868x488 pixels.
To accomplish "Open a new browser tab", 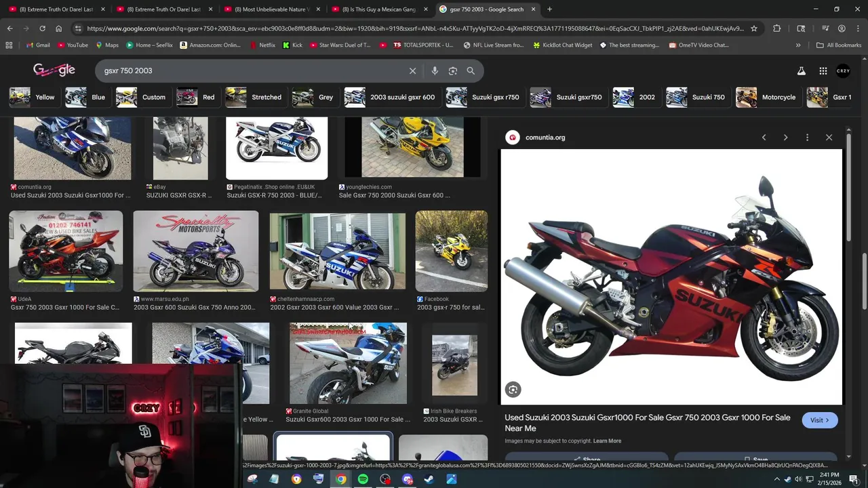I will click(549, 9).
